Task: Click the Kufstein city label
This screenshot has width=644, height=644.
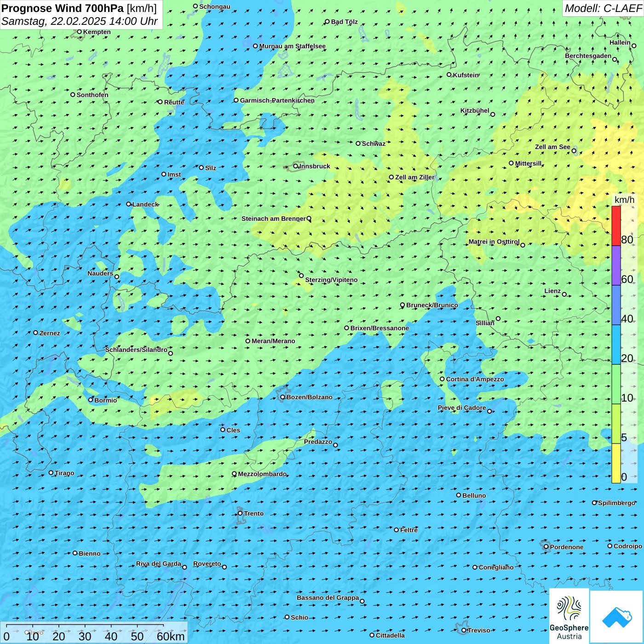Action: (x=466, y=75)
